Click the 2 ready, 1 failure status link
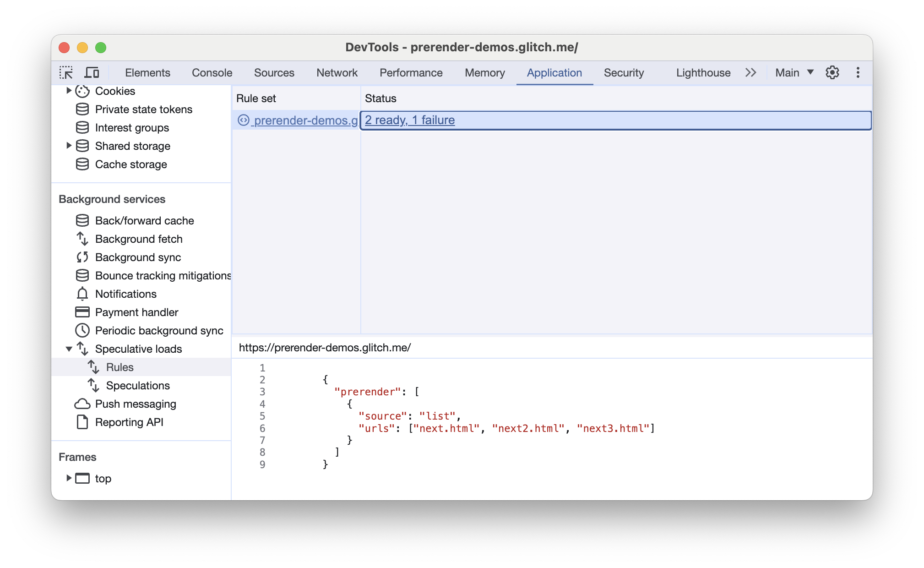 pos(410,120)
